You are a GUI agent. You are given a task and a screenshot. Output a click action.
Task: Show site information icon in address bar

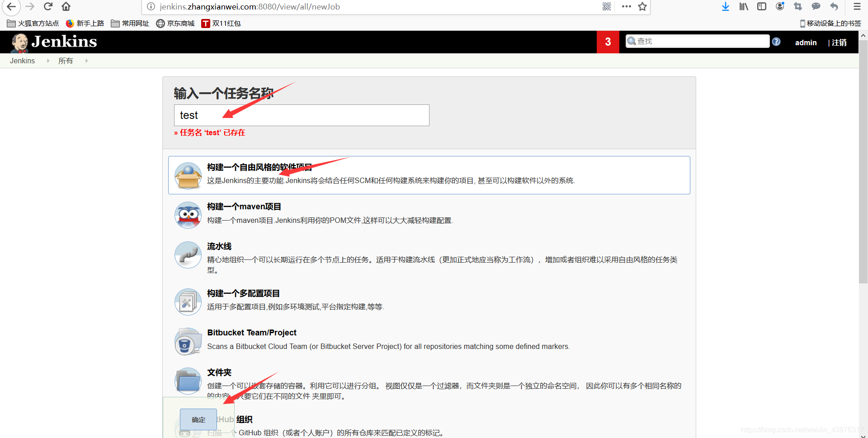coord(151,6)
